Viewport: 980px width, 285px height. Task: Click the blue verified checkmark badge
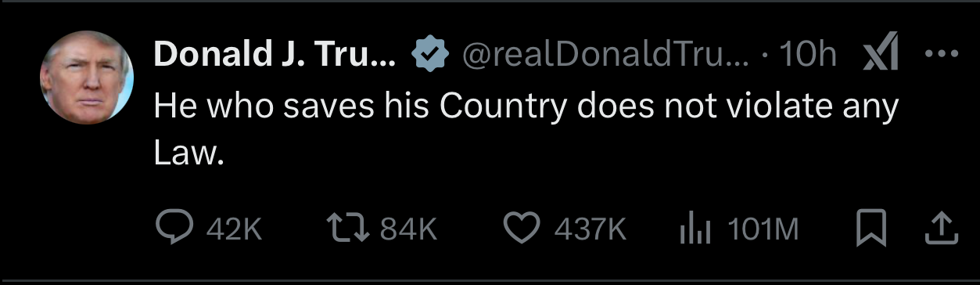point(429,54)
